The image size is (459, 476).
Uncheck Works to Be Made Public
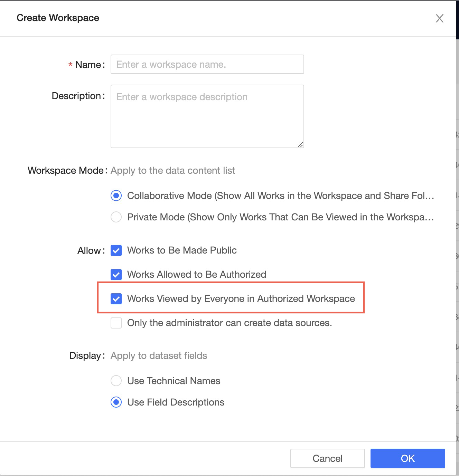[116, 250]
